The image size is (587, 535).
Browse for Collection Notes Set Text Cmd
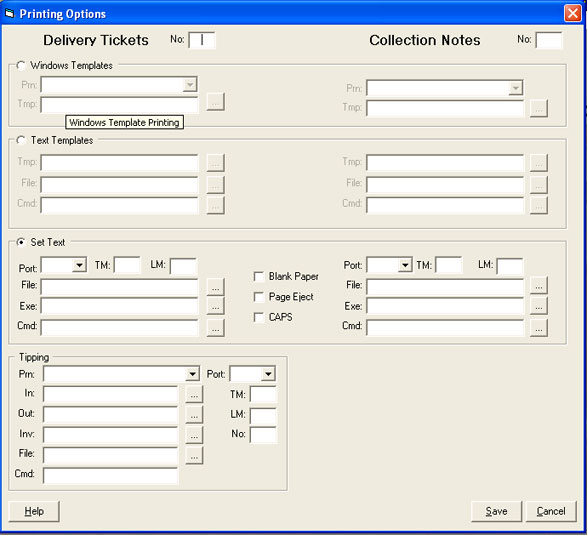[x=539, y=328]
